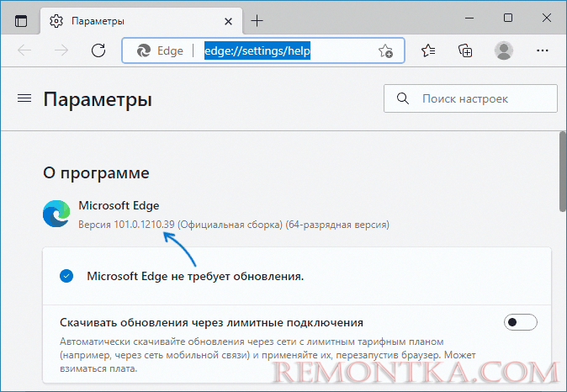
Task: Click the page vertical scrollbar thumb
Action: (563, 172)
